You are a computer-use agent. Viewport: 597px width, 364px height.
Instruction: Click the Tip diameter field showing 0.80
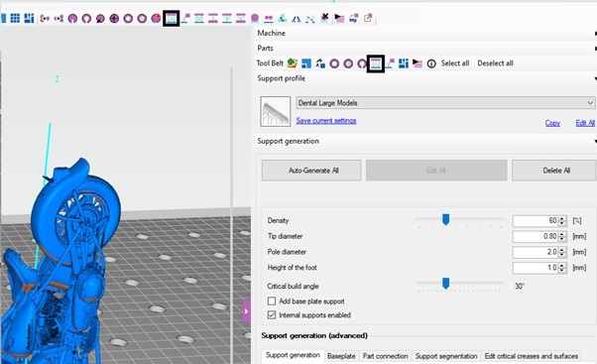536,236
